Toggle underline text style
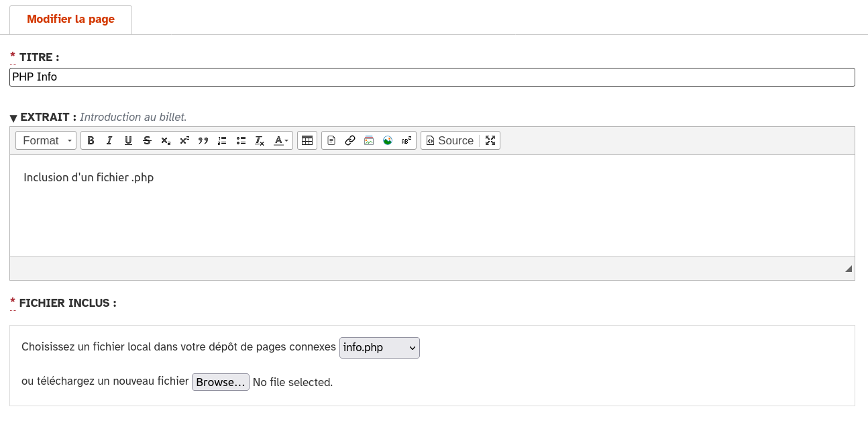 [128, 140]
